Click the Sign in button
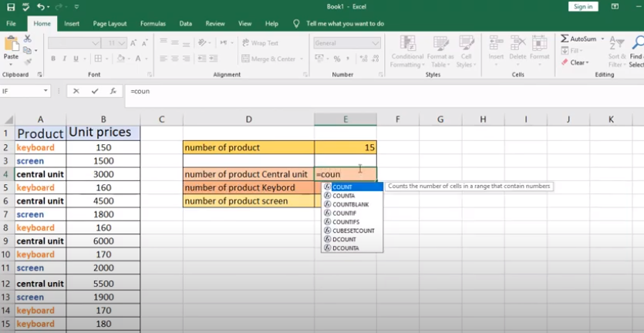This screenshot has width=644, height=333. [x=583, y=7]
